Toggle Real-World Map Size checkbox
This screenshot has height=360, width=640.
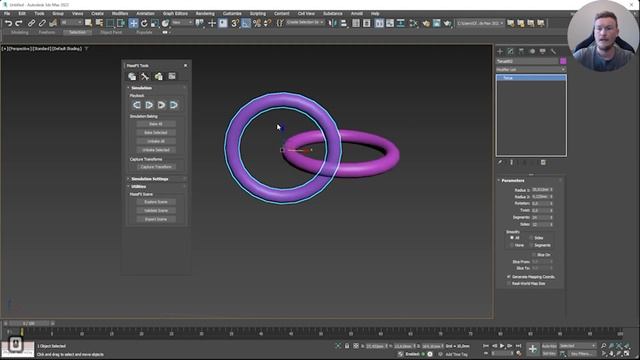[509, 283]
